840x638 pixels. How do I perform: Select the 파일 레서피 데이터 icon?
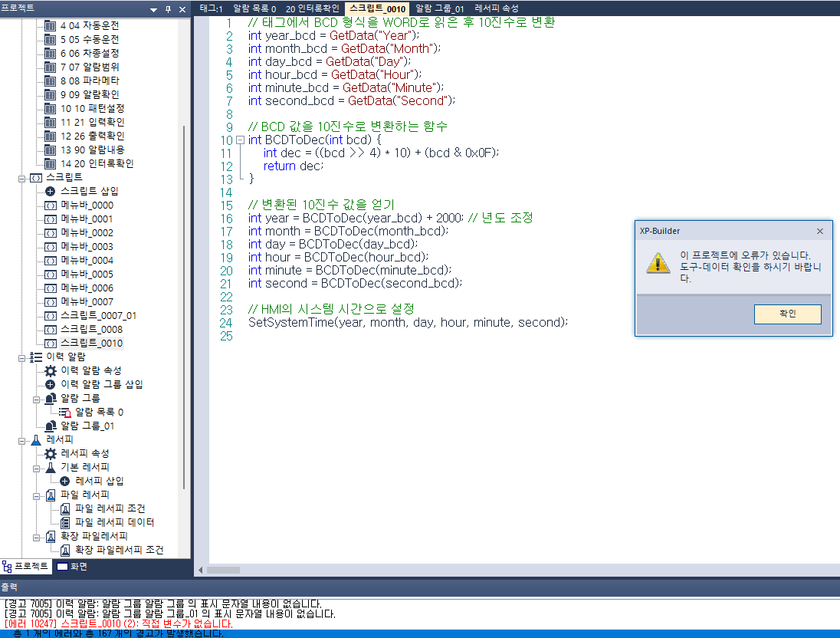click(66, 522)
